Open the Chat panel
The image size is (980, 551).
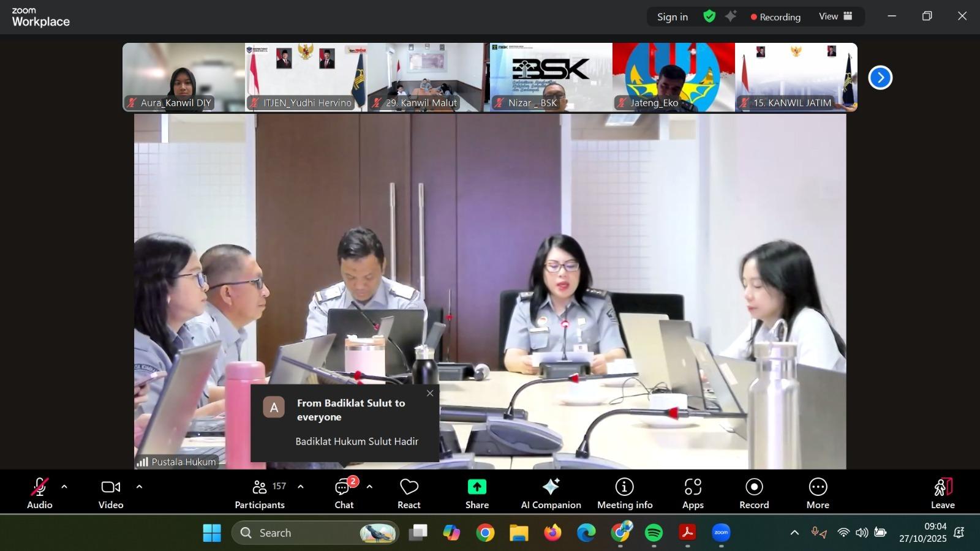[344, 493]
